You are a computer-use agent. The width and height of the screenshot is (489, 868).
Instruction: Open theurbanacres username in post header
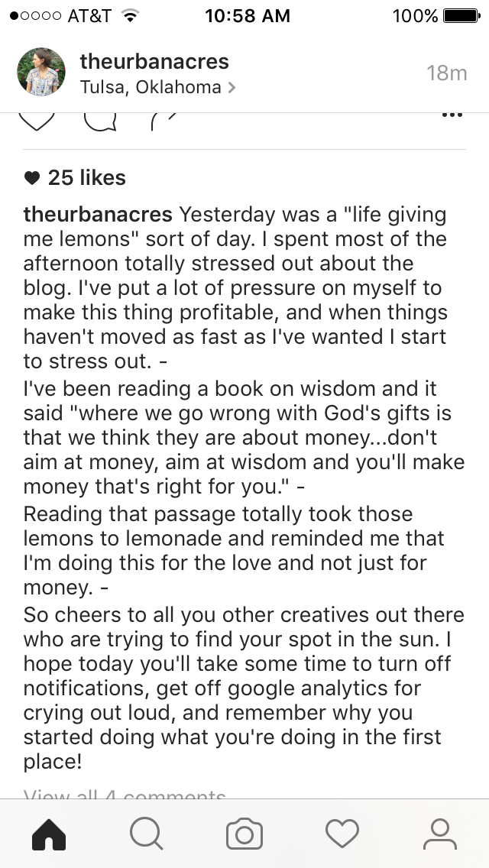pos(154,62)
